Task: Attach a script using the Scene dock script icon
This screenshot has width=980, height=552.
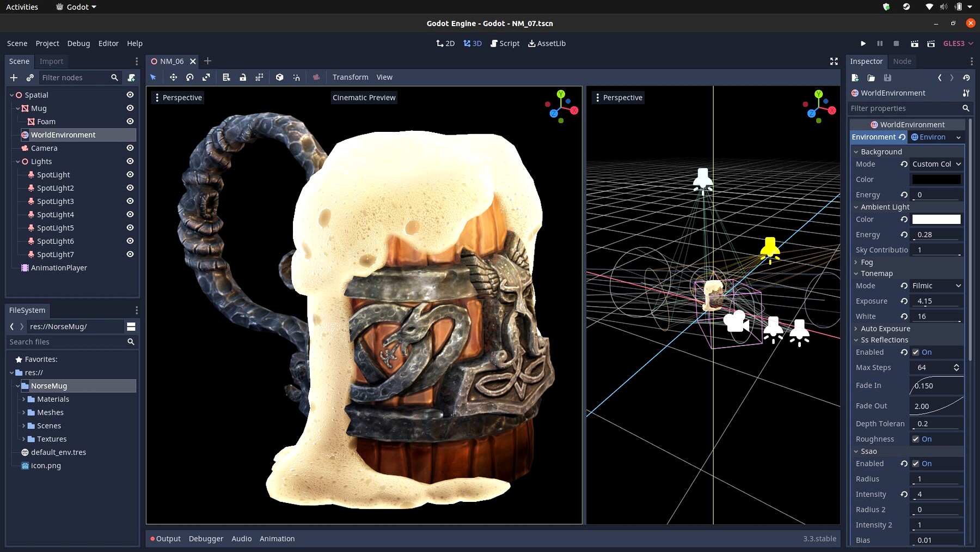Action: (x=131, y=78)
